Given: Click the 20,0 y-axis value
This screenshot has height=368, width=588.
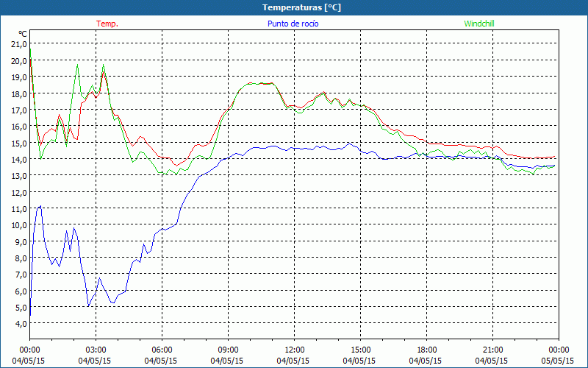Looking at the screenshot, I should coord(20,60).
